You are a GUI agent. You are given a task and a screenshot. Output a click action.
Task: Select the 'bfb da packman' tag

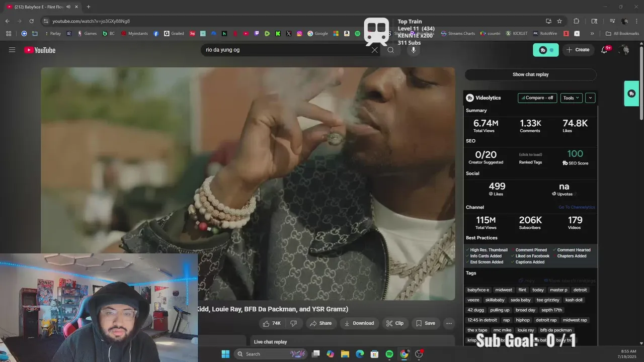[556, 330]
